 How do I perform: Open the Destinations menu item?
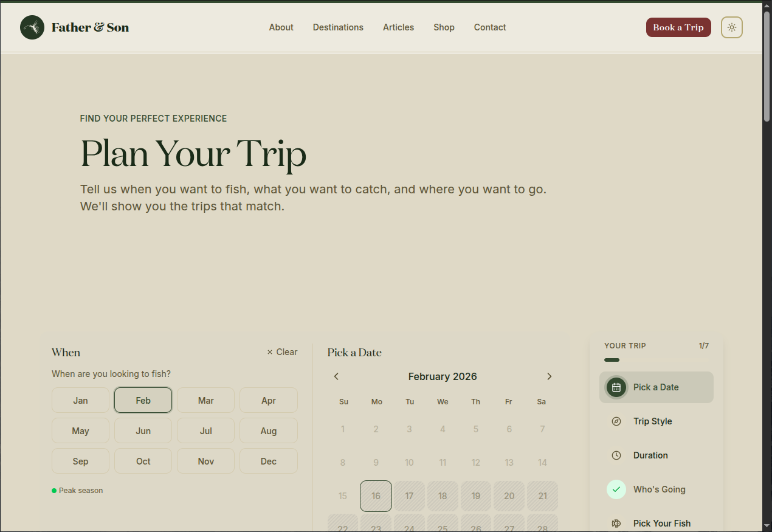[x=338, y=27]
